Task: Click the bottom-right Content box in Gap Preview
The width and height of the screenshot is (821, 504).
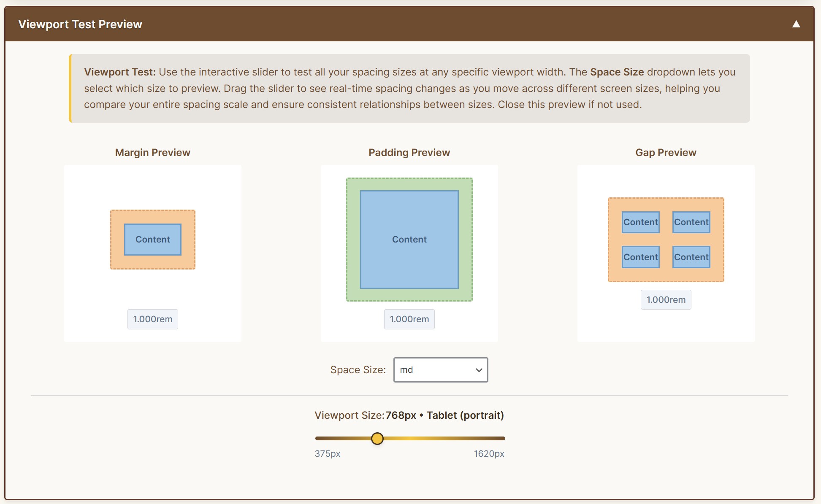Action: [x=691, y=257]
